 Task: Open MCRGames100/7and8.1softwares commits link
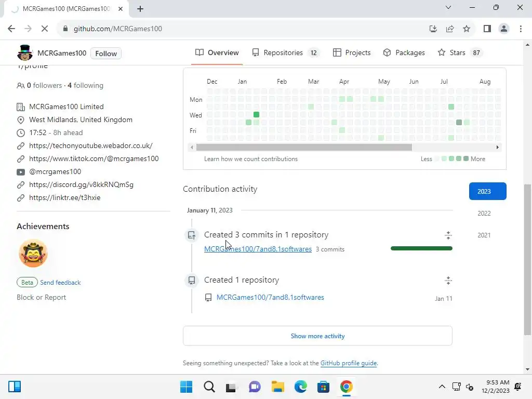[258, 249]
